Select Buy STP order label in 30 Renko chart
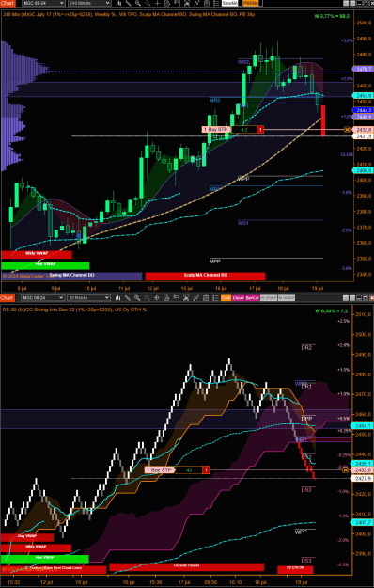This screenshot has height=588, width=374. pyautogui.click(x=159, y=469)
